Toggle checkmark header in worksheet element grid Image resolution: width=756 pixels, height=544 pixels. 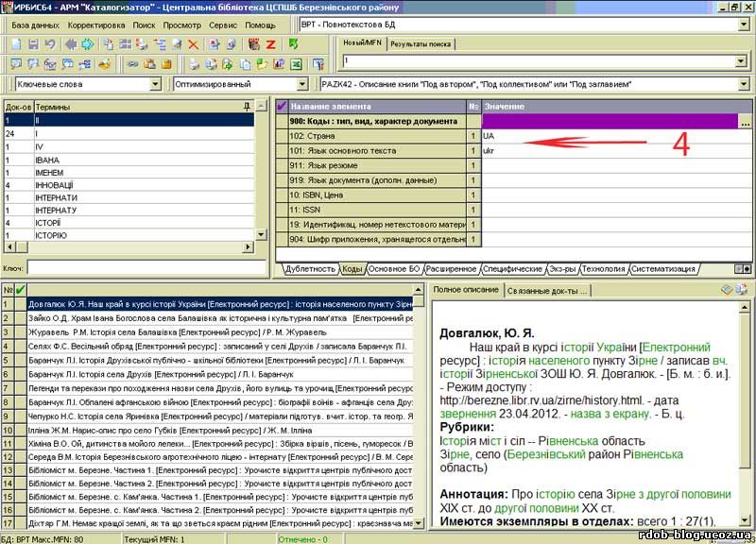click(x=282, y=106)
